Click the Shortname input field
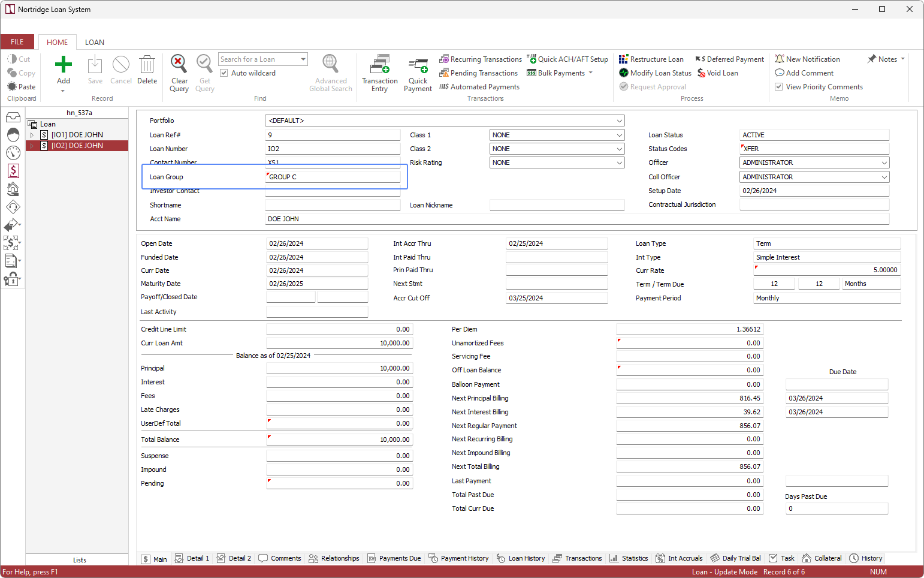924x578 pixels. pos(333,205)
